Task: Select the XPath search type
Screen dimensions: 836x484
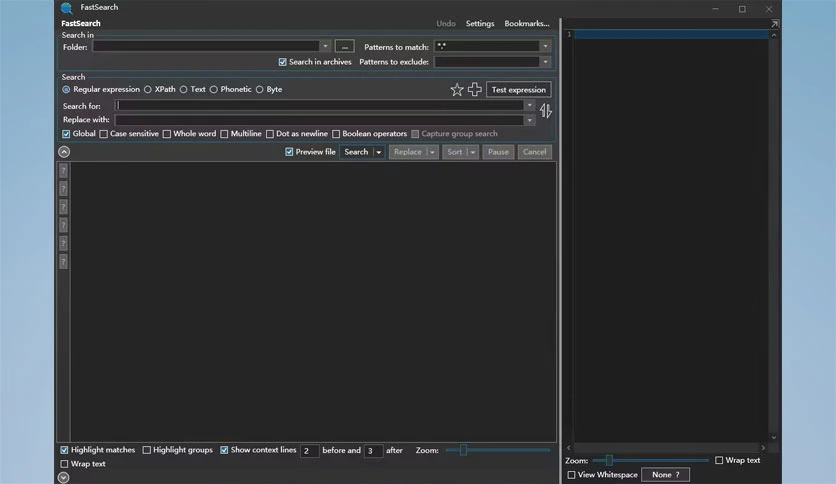Action: (x=159, y=90)
